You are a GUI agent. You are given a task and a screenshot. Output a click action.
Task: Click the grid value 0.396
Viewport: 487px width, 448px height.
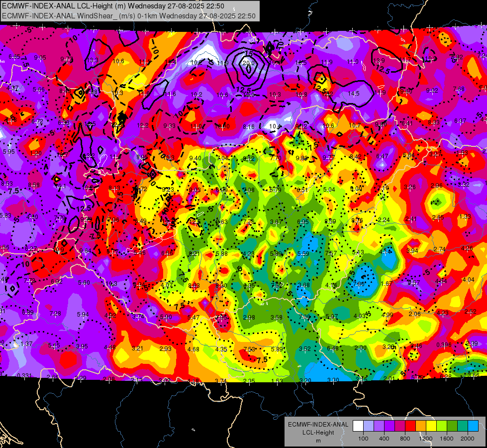click(x=444, y=345)
